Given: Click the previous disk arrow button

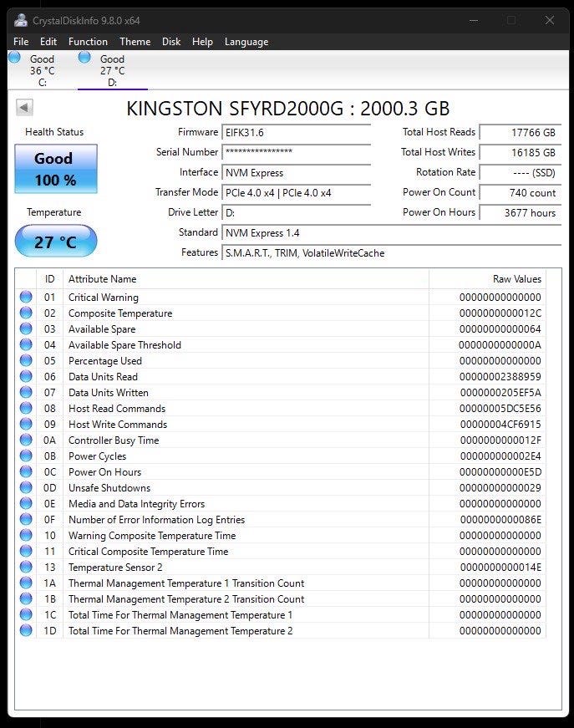Looking at the screenshot, I should [24, 107].
